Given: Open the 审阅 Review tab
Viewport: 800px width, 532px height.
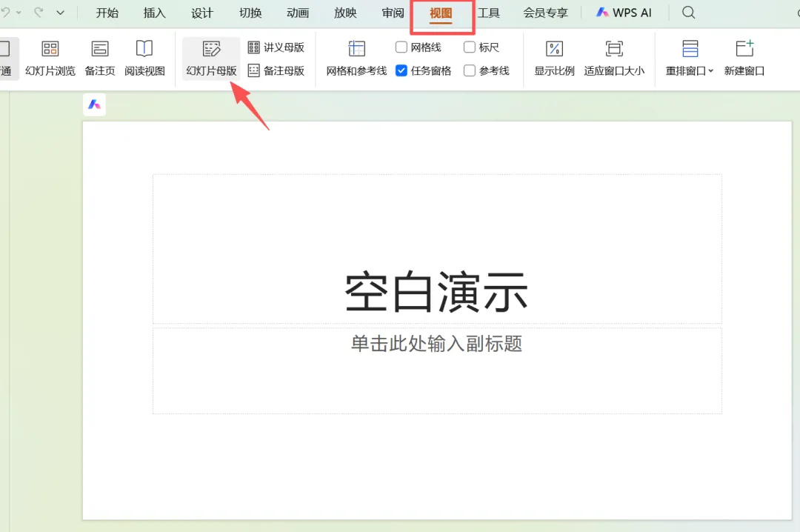Looking at the screenshot, I should coord(393,13).
